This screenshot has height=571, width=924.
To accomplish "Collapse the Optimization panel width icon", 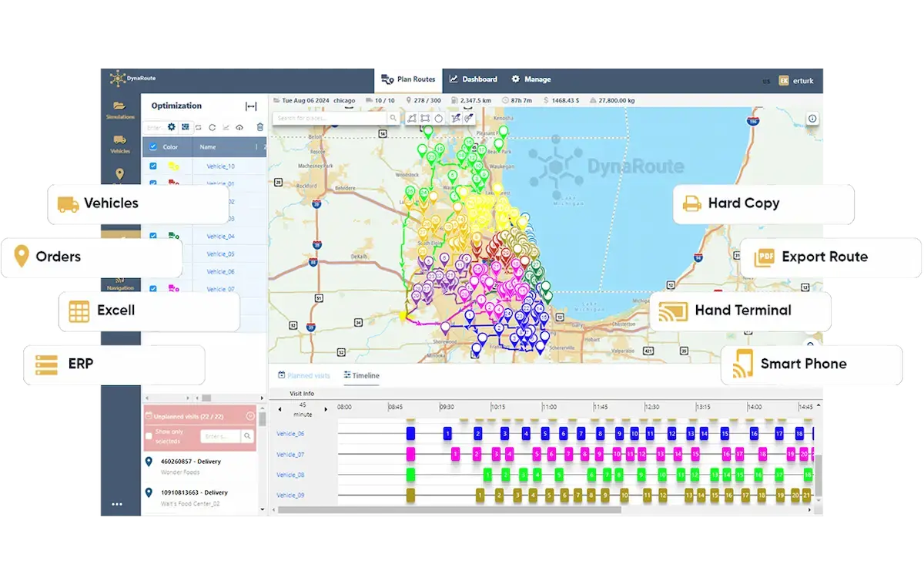I will 251,106.
